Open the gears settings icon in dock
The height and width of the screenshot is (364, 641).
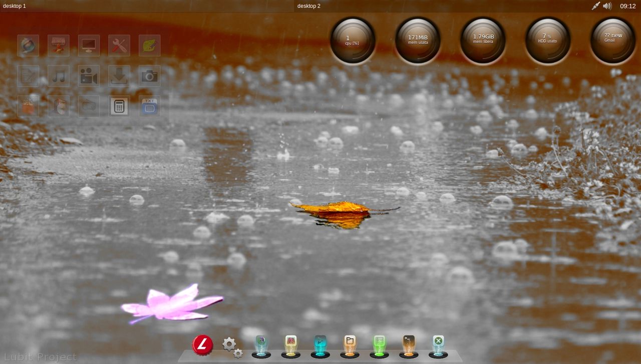[x=232, y=346]
